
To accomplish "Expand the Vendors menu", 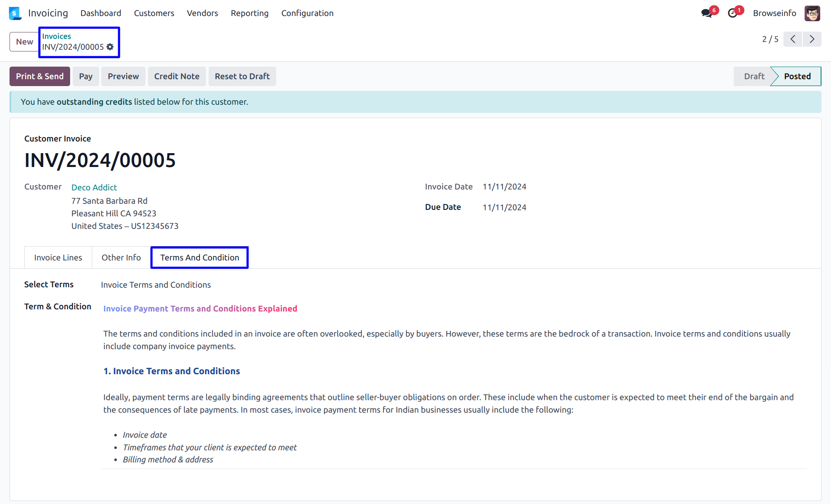I will pyautogui.click(x=202, y=13).
